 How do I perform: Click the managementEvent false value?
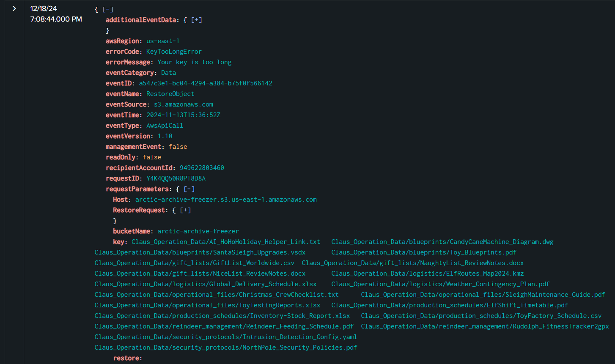coord(178,147)
